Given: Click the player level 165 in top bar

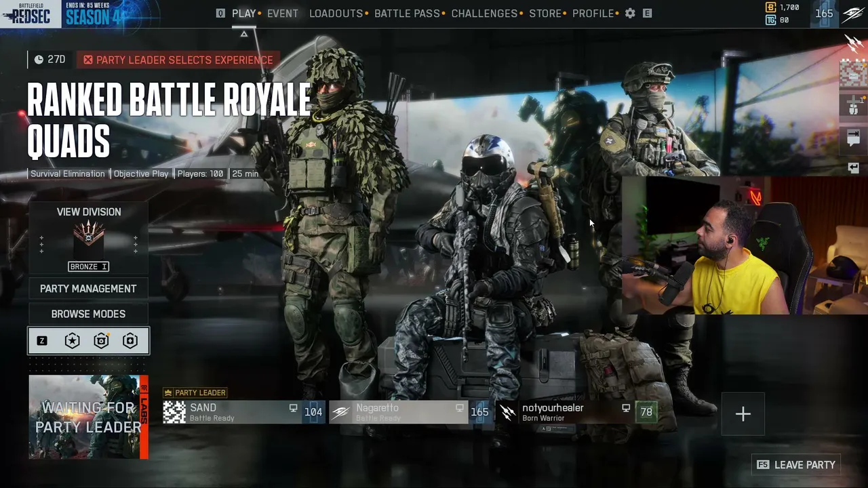Looking at the screenshot, I should coord(824,14).
